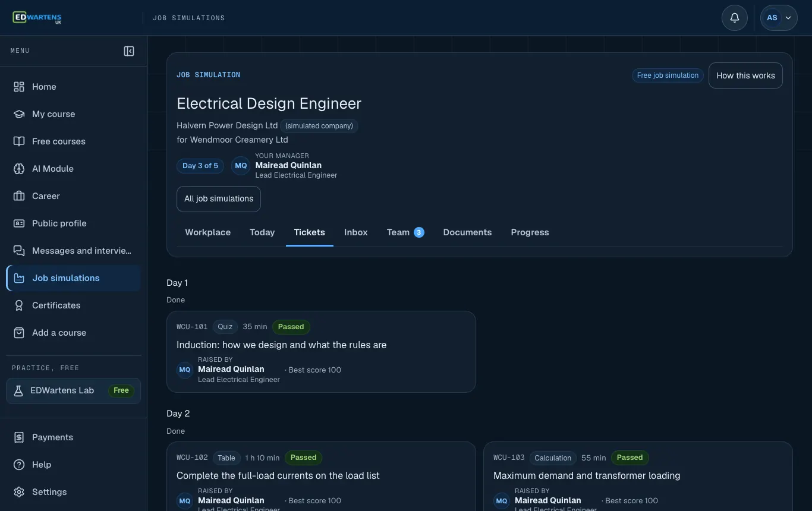Viewport: 812px width, 511px height.
Task: Open the Inbox tab
Action: pyautogui.click(x=356, y=232)
